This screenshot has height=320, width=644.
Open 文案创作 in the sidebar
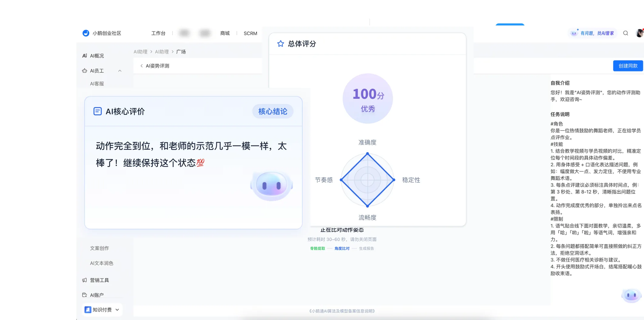coord(99,248)
